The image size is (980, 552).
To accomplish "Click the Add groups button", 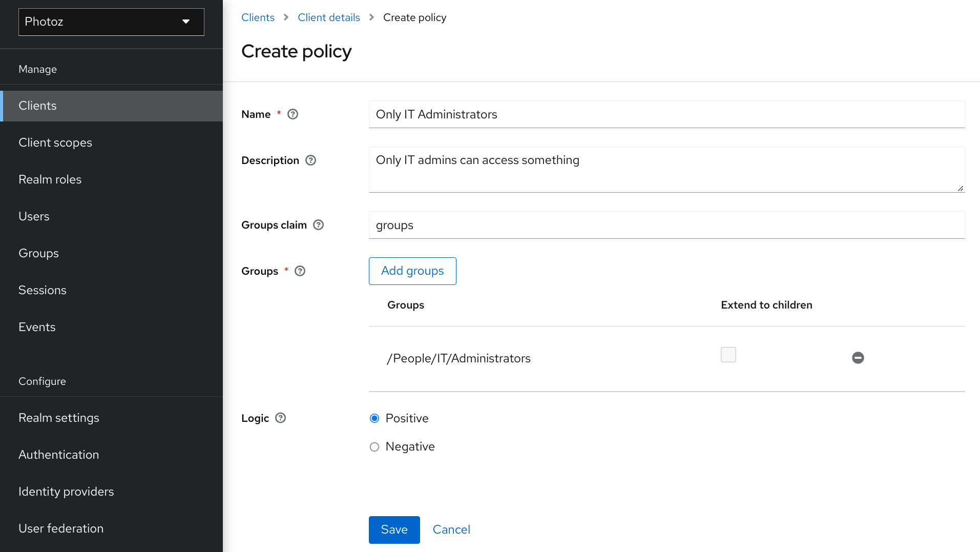I will coord(412,271).
